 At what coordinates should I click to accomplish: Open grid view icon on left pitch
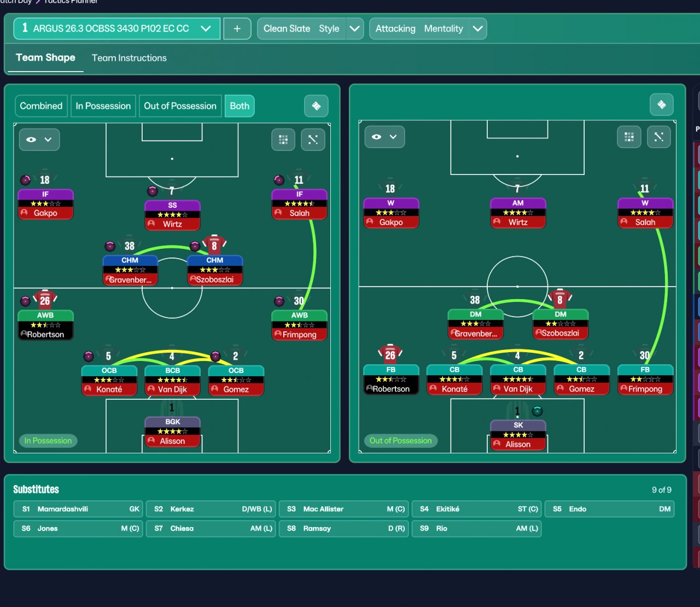283,139
